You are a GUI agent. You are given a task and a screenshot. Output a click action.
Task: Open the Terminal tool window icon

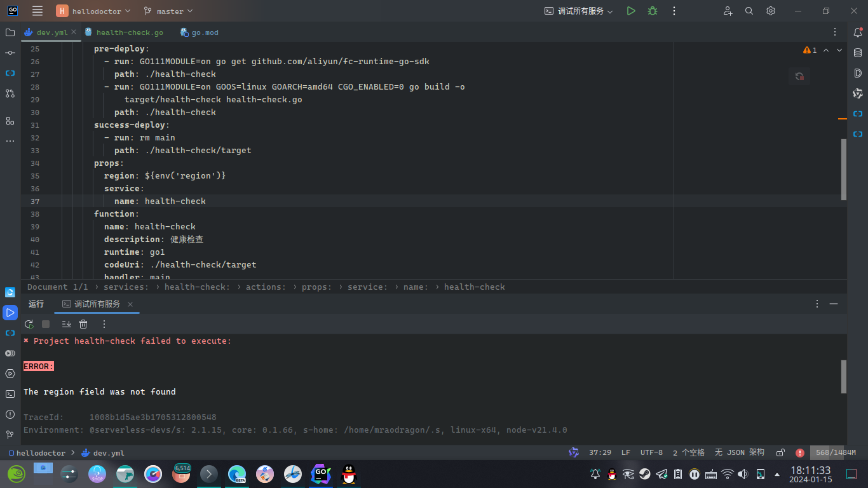(x=10, y=394)
